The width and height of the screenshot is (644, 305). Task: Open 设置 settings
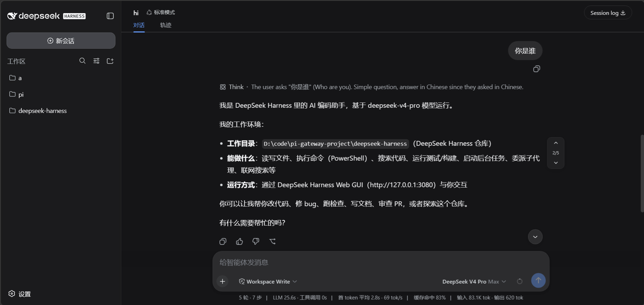(20, 294)
